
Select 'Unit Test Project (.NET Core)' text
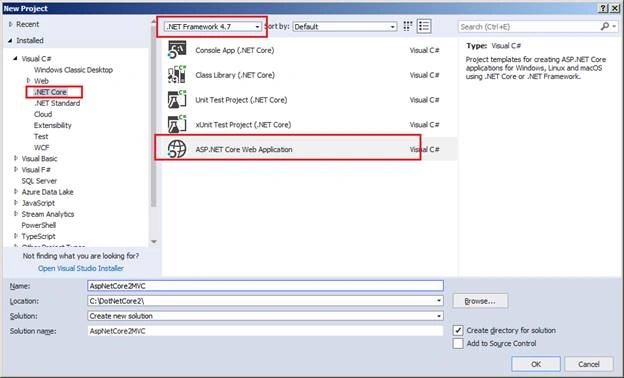coord(241,100)
